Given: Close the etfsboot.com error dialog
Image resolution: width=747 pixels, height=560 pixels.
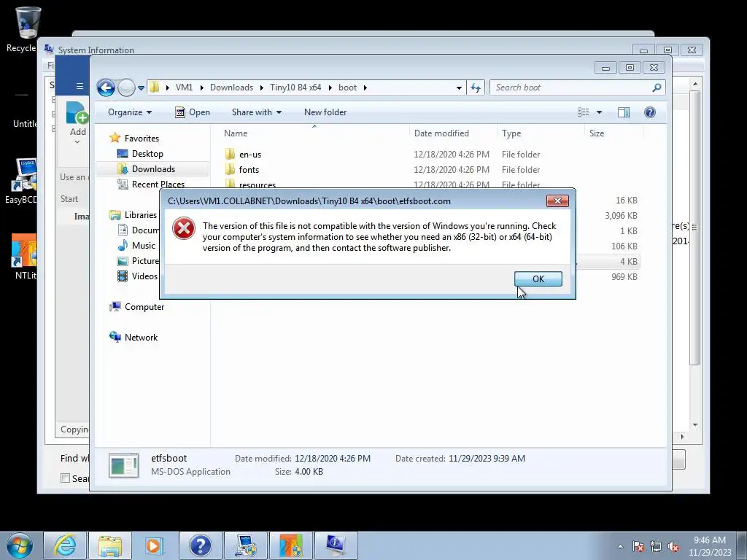Looking at the screenshot, I should (557, 201).
